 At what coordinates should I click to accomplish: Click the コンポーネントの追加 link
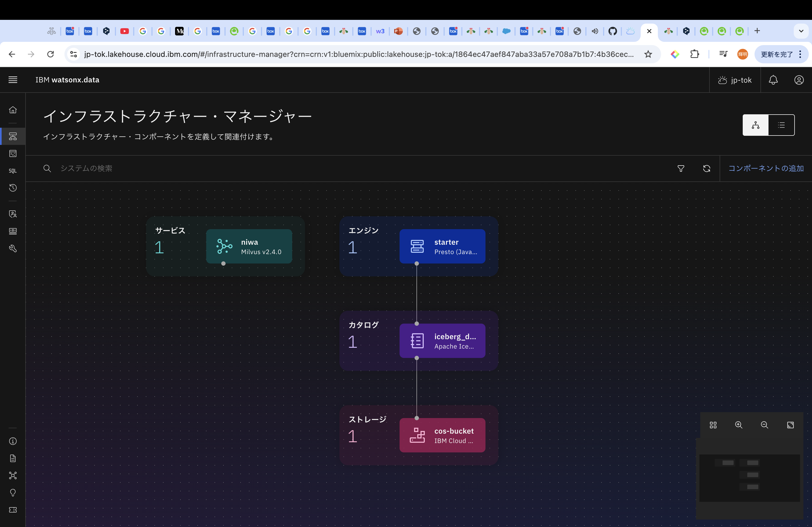(x=766, y=169)
